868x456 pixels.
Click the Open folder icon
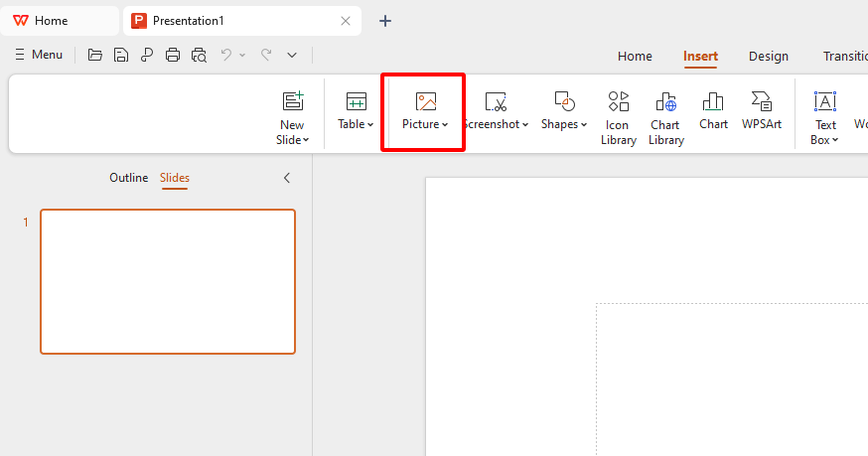click(95, 55)
